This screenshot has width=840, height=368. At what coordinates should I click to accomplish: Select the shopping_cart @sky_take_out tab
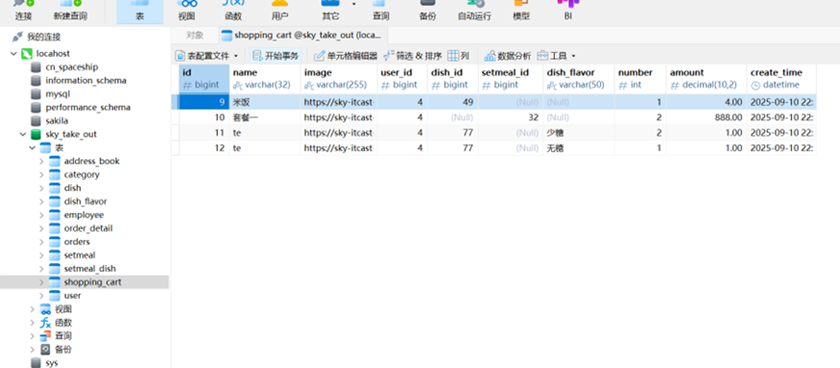[x=302, y=35]
